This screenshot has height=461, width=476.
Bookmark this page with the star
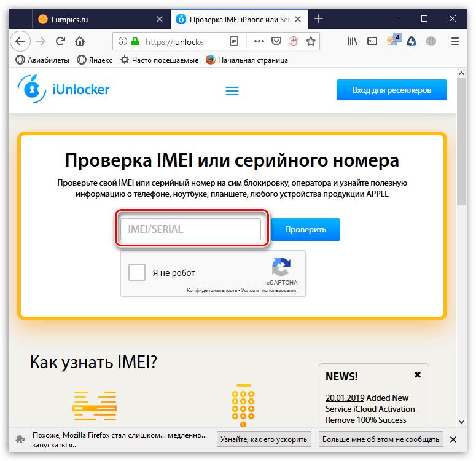pos(311,41)
